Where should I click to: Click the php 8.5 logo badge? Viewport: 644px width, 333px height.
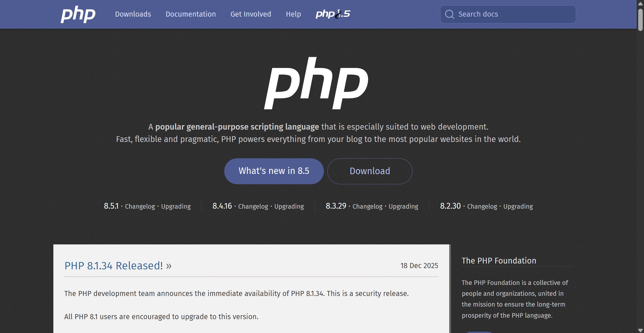pos(332,14)
